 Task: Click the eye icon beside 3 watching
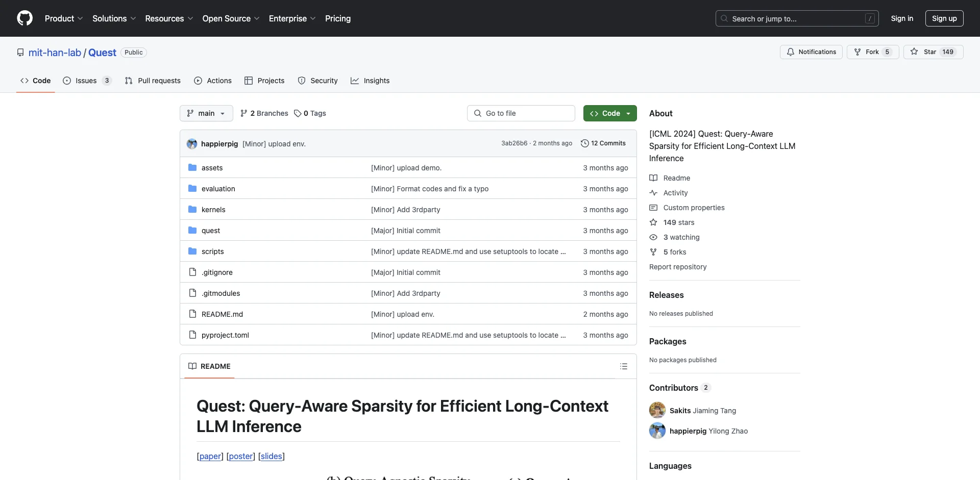653,237
